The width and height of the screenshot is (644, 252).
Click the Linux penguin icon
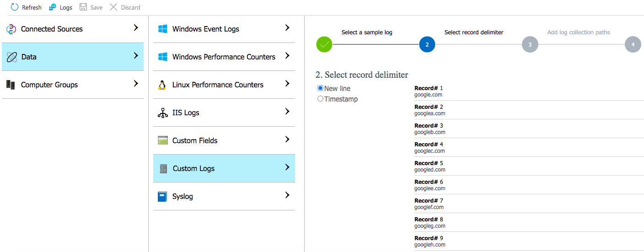pos(162,85)
